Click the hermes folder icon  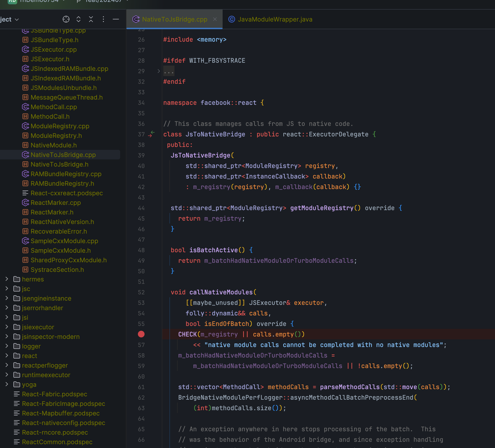[x=17, y=279]
